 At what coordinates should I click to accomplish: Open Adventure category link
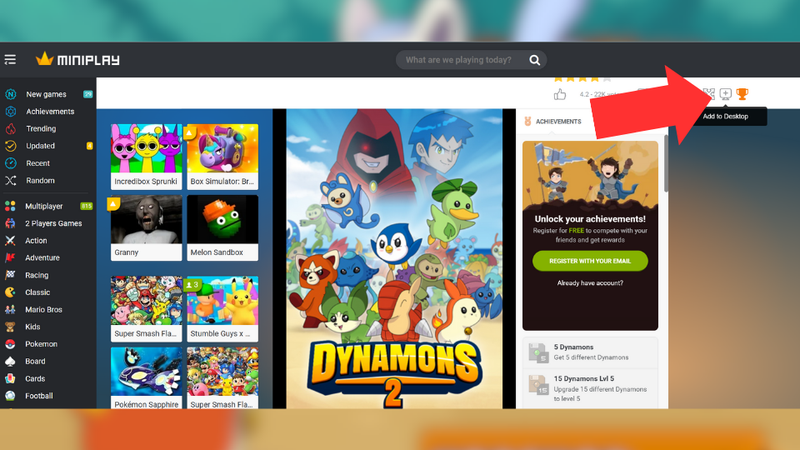(42, 258)
